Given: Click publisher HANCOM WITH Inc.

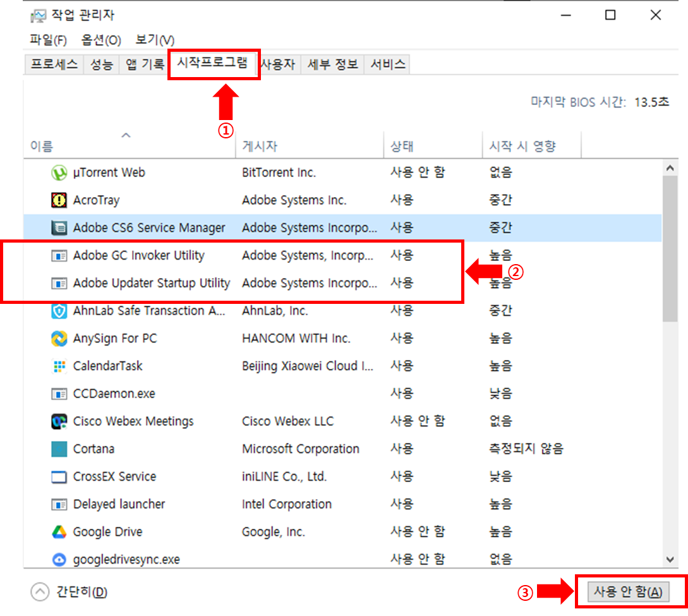Looking at the screenshot, I should [x=296, y=338].
